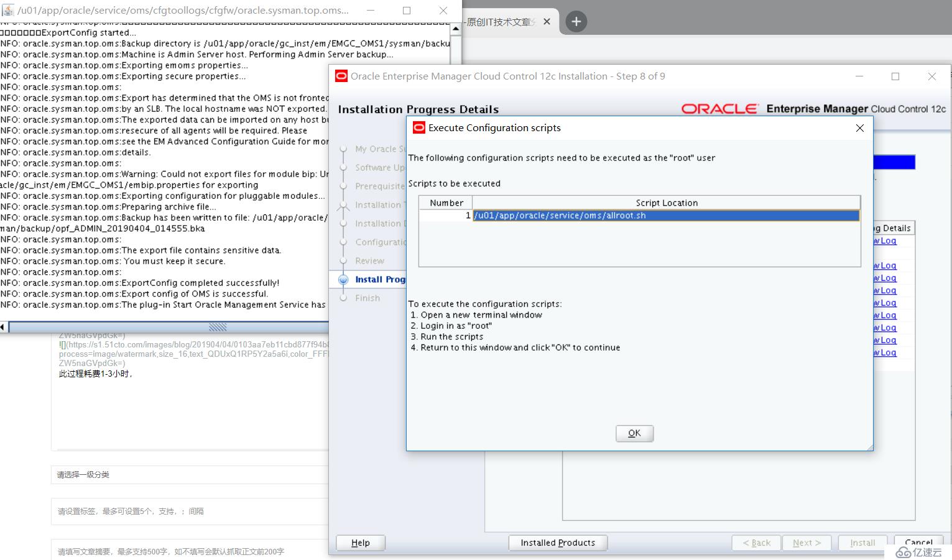Click the 请填写文章摘要 summary input field
Screen dimensions: 952x560
click(x=190, y=551)
